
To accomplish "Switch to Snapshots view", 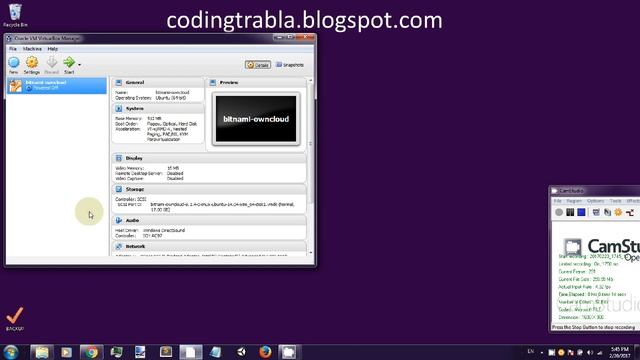I will pos(290,65).
